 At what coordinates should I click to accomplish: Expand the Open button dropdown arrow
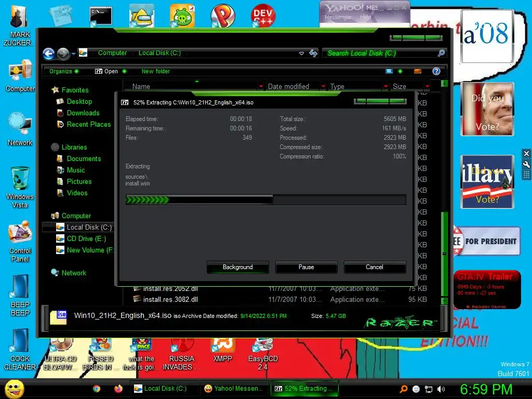[x=124, y=71]
